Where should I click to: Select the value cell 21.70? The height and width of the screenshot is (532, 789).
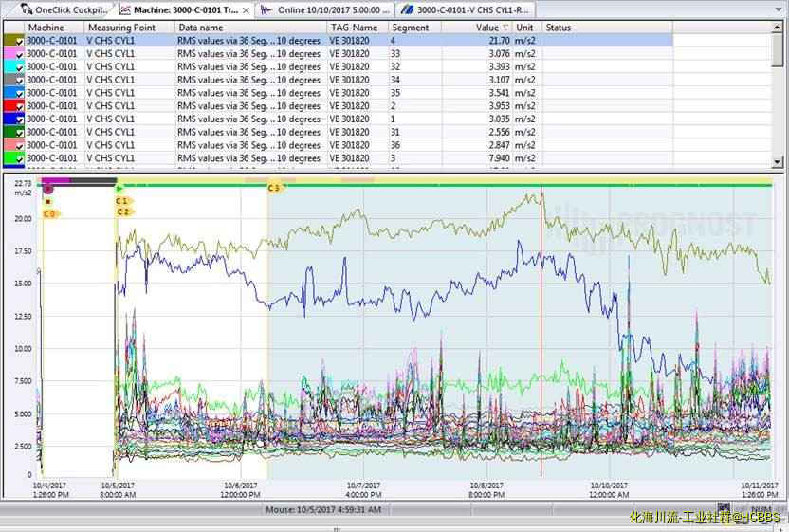pyautogui.click(x=476, y=40)
